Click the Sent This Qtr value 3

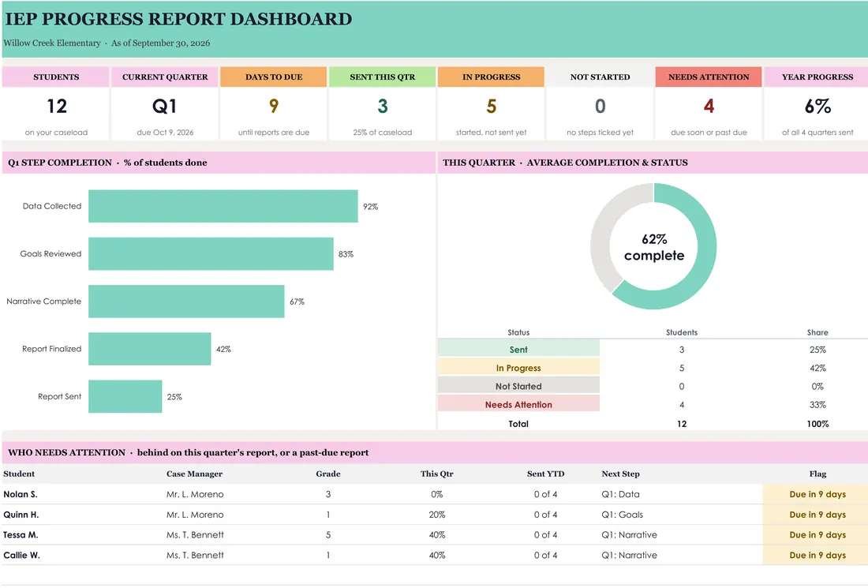pos(383,107)
